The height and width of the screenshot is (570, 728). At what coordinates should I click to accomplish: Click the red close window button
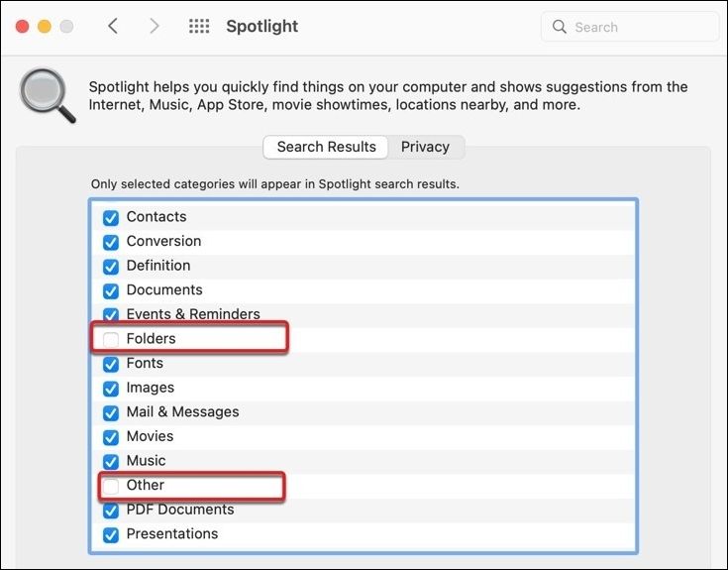coord(21,27)
